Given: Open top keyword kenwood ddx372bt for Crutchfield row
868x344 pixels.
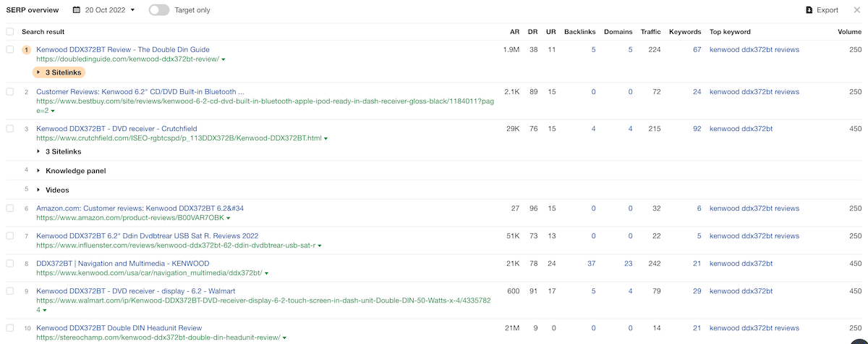Looking at the screenshot, I should pyautogui.click(x=741, y=129).
